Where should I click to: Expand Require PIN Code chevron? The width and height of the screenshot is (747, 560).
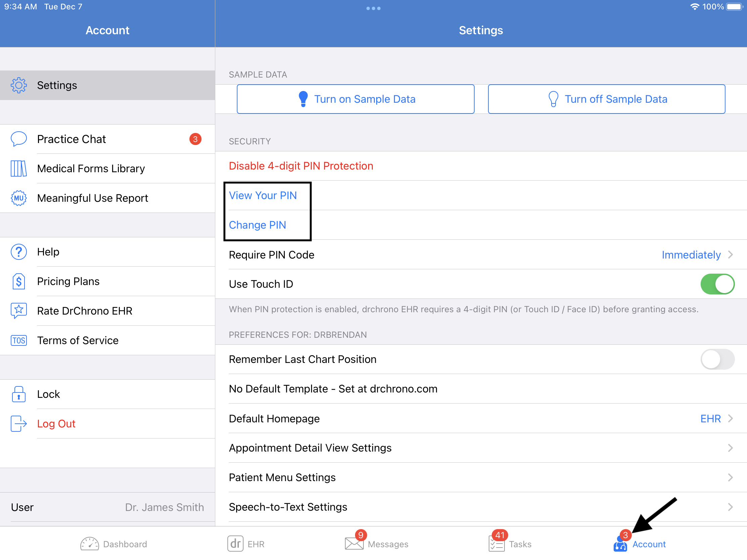pyautogui.click(x=731, y=254)
